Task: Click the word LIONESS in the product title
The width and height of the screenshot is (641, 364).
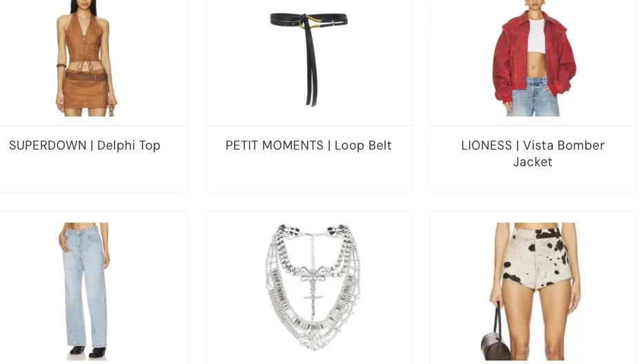Action: (486, 145)
